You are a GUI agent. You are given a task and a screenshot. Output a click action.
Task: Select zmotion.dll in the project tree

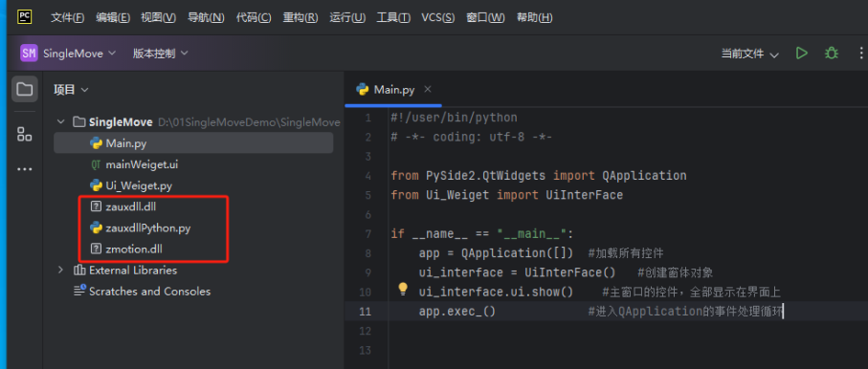[133, 249]
